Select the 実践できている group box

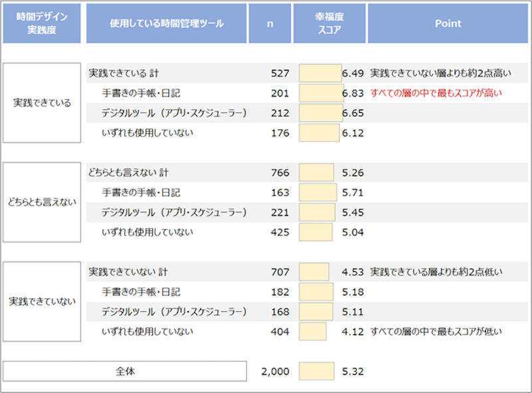42,102
